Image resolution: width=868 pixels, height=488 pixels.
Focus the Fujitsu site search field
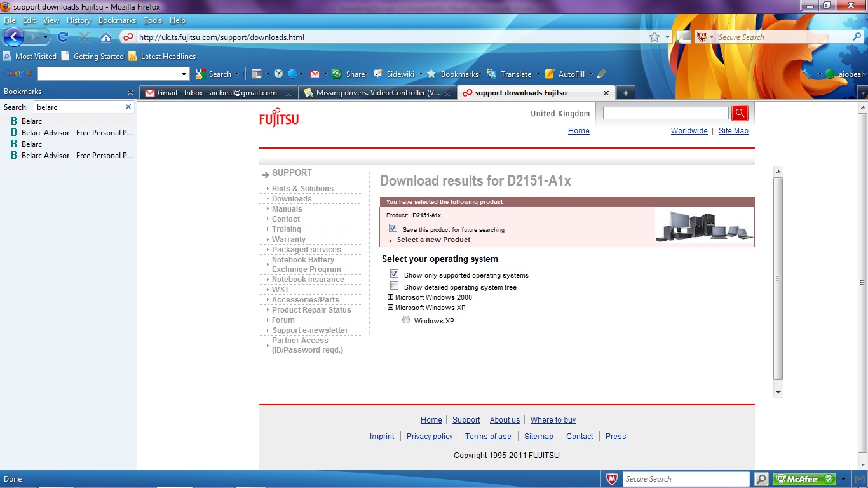coord(665,113)
